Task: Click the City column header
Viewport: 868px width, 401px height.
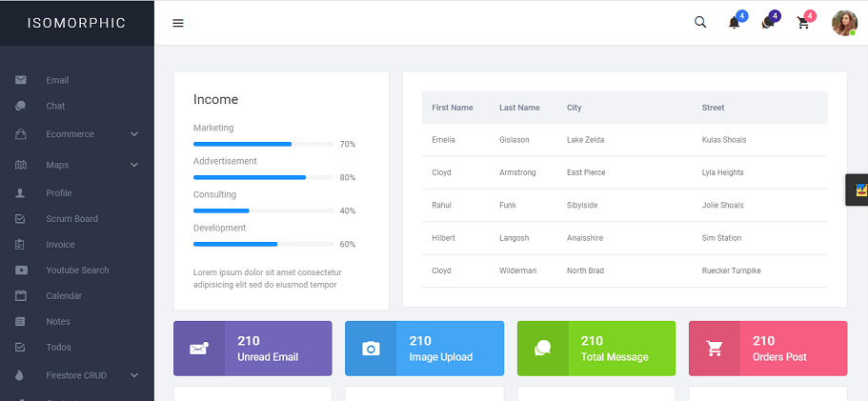Action: click(574, 108)
